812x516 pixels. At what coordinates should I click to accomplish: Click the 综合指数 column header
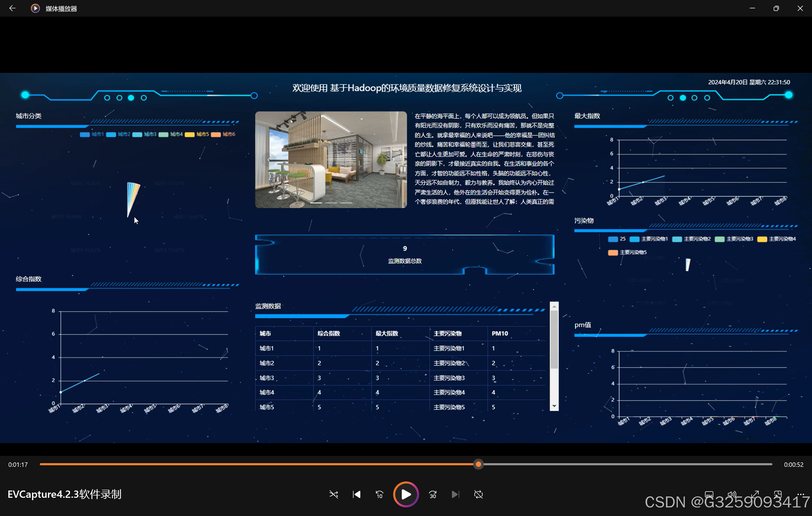click(x=342, y=333)
